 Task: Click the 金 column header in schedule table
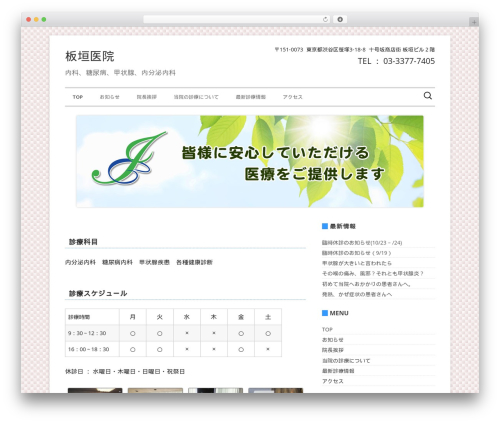(241, 317)
